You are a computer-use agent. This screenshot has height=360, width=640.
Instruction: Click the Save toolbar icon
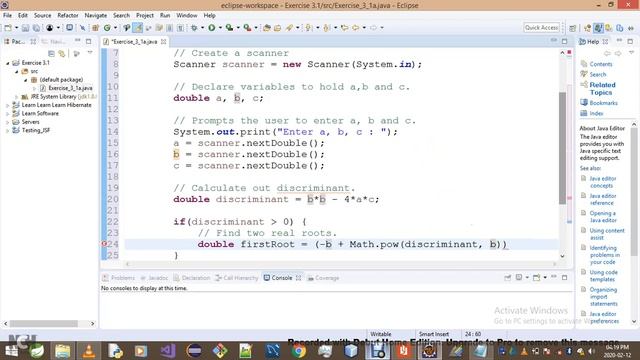[x=25, y=28]
